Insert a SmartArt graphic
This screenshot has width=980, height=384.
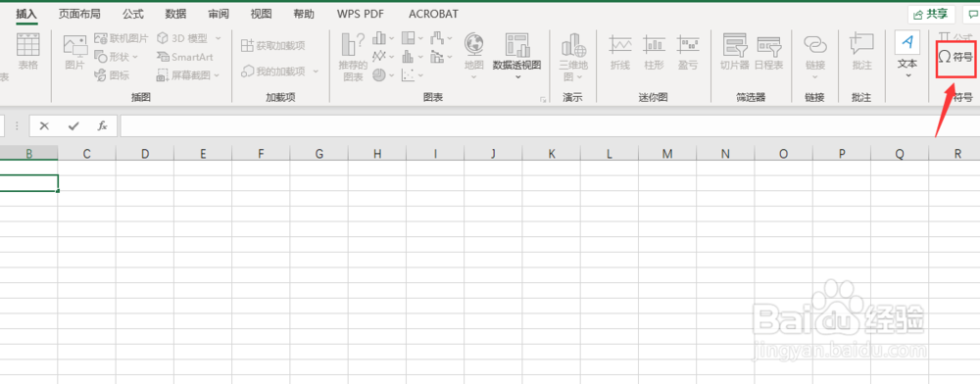pos(185,57)
